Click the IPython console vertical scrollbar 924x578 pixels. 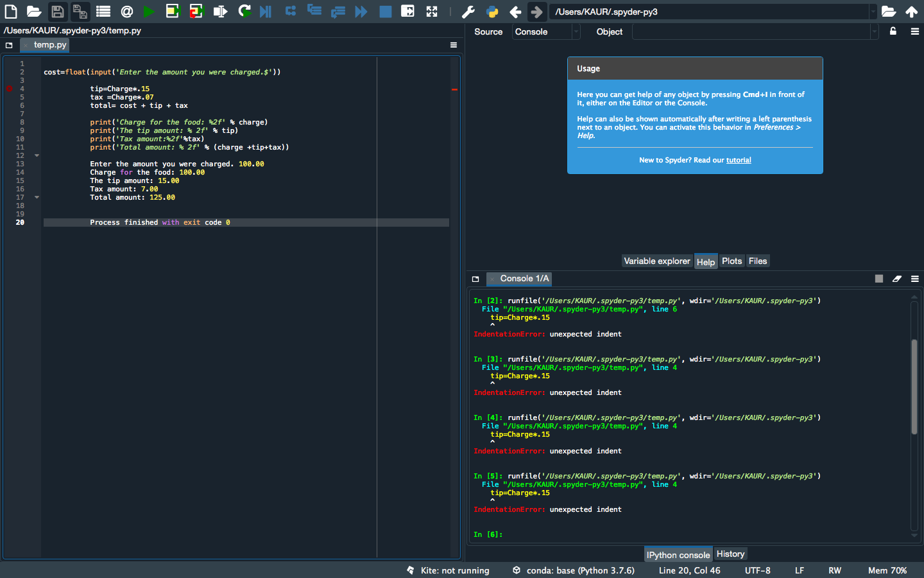[x=914, y=387]
